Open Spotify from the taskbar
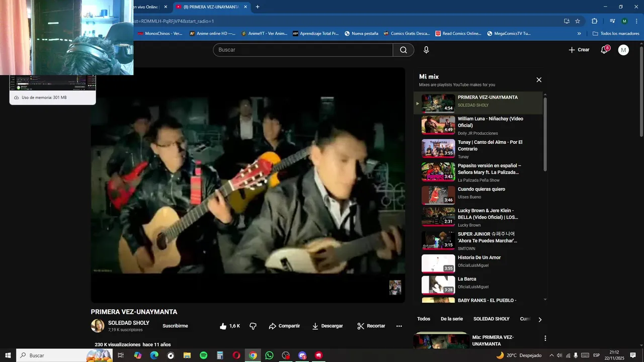This screenshot has height=362, width=644. (x=203, y=355)
